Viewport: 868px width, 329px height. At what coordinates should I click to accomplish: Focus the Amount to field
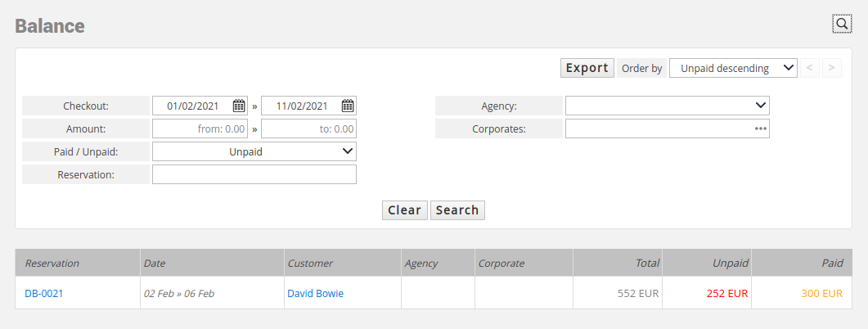(309, 128)
